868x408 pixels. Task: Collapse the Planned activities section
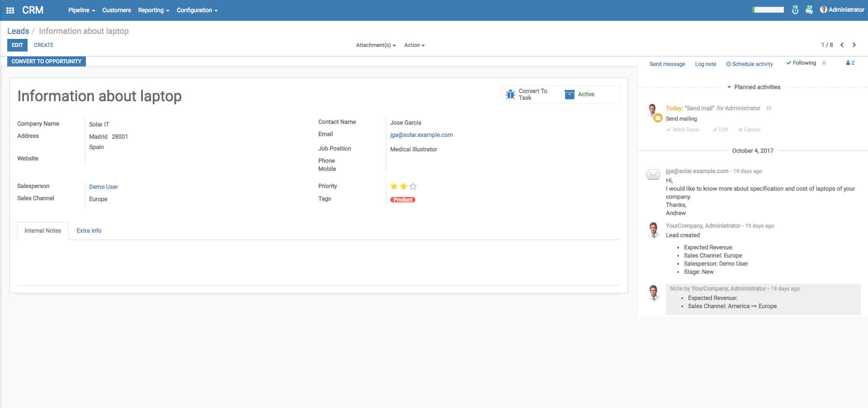coord(754,87)
